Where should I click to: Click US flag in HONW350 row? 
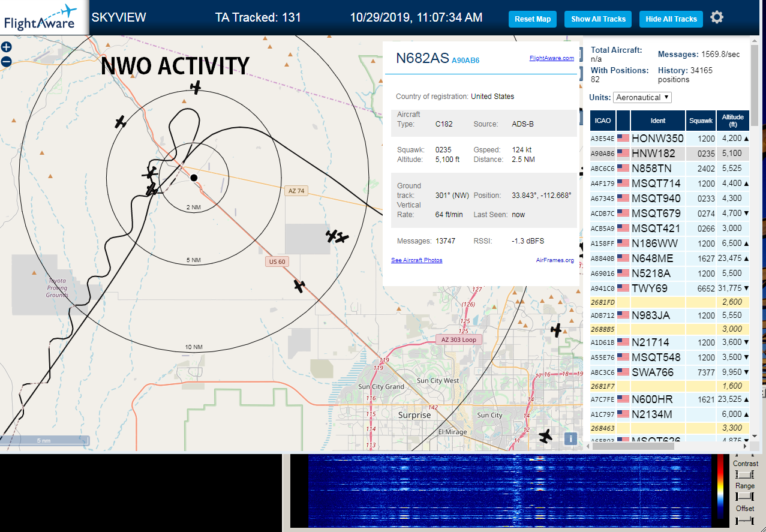point(623,139)
